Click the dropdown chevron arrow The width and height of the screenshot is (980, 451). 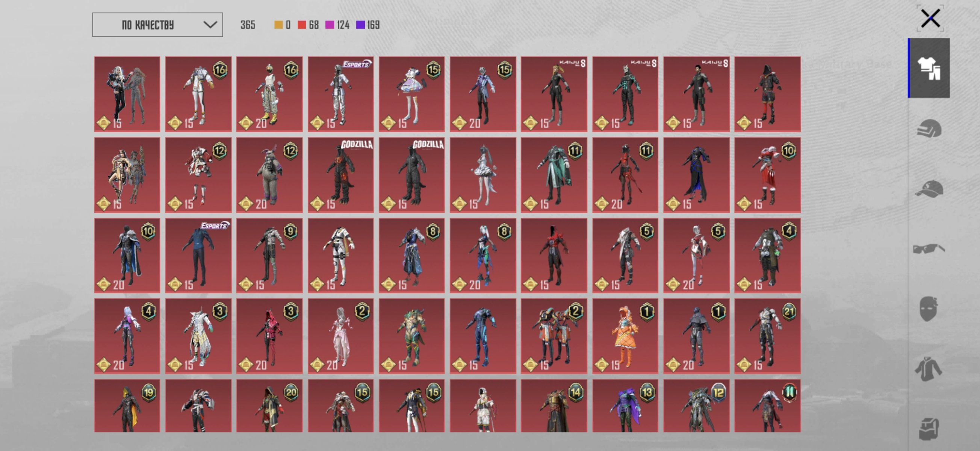(x=210, y=25)
